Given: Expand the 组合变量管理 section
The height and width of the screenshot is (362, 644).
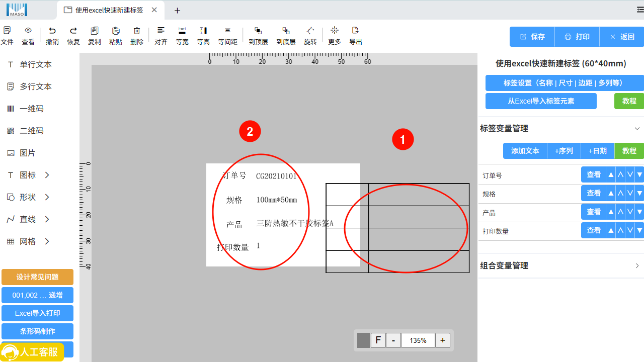Looking at the screenshot, I should coord(637,266).
